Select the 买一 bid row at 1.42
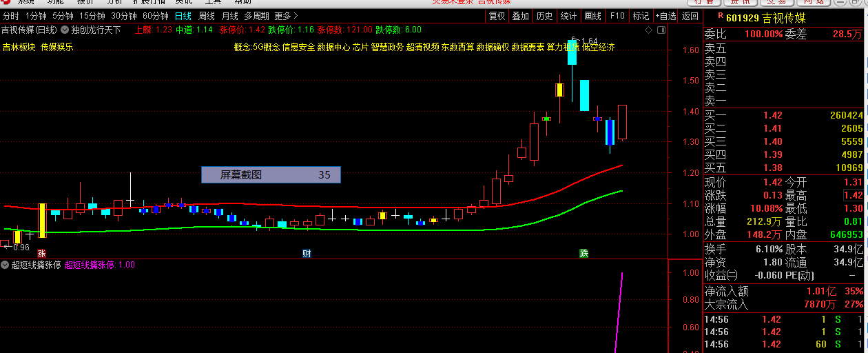 tap(784, 115)
